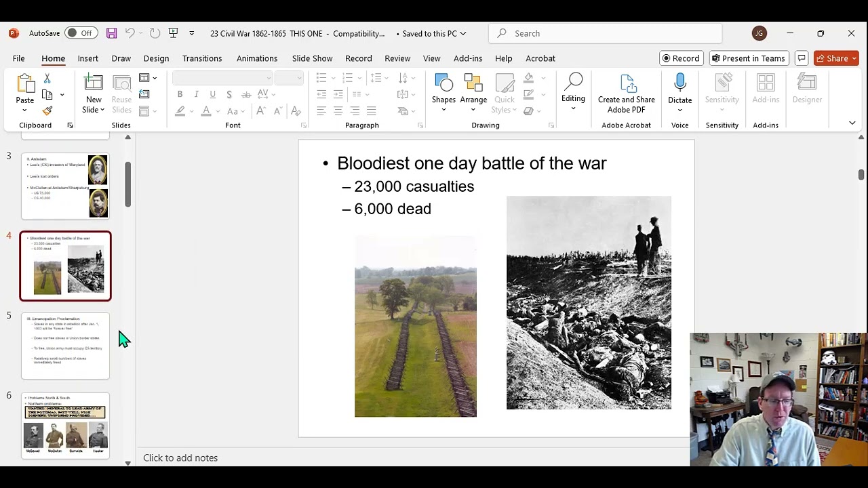Screen dimensions: 868x488
Task: Toggle text Shadow formatting
Action: tap(229, 94)
